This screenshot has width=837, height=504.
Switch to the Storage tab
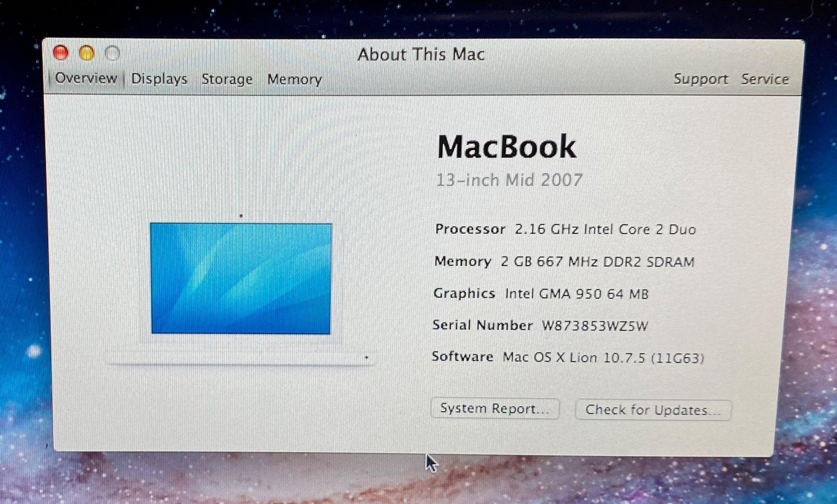coord(227,79)
